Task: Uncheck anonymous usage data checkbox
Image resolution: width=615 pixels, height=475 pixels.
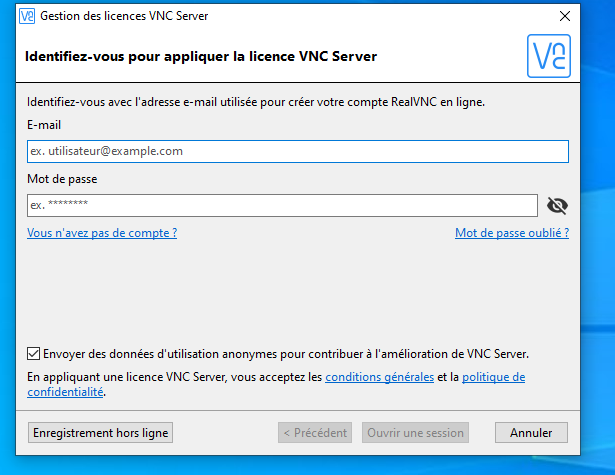Action: pyautogui.click(x=34, y=353)
